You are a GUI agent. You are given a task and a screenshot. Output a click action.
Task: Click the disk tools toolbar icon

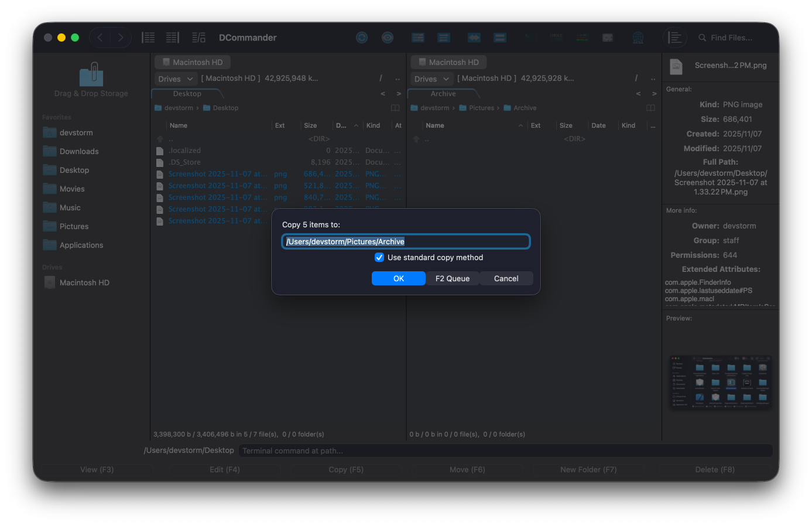608,37
